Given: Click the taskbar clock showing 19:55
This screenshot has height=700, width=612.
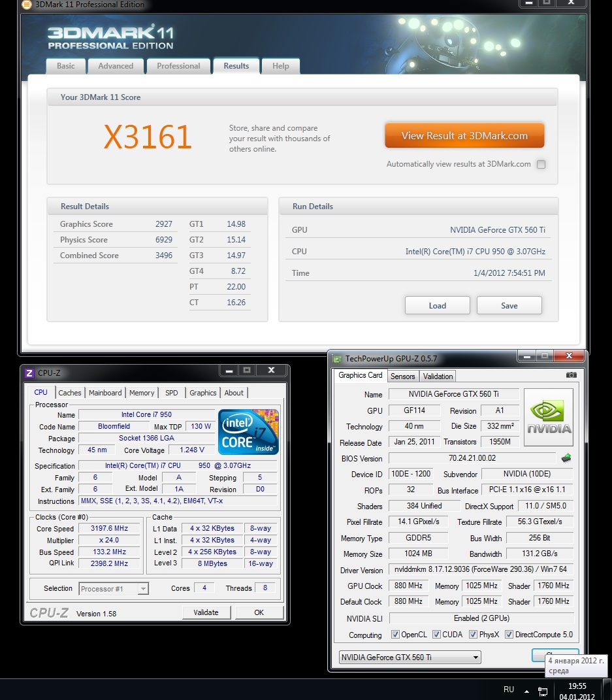Looking at the screenshot, I should point(577,691).
